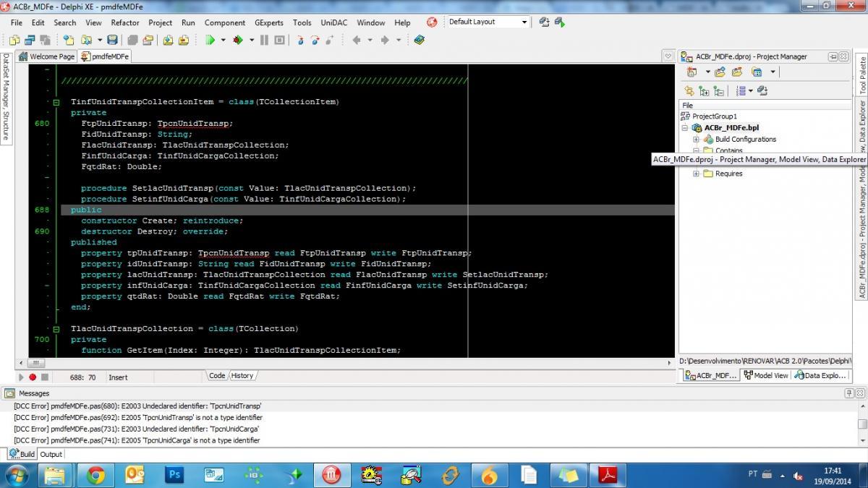Image resolution: width=868 pixels, height=488 pixels.
Task: Open the Default Layout combo box
Action: (488, 22)
